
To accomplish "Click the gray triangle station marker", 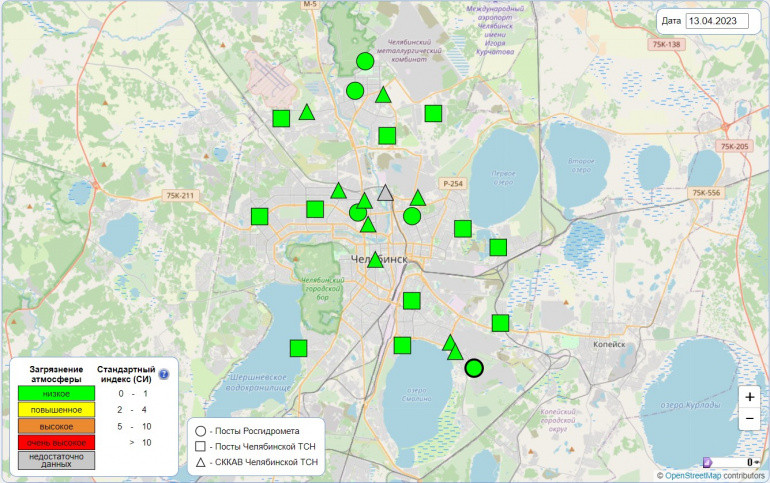I will pyautogui.click(x=386, y=194).
